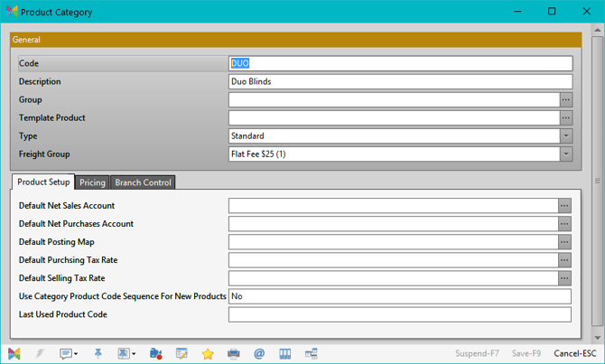Maximize the Product Category window

552,11
